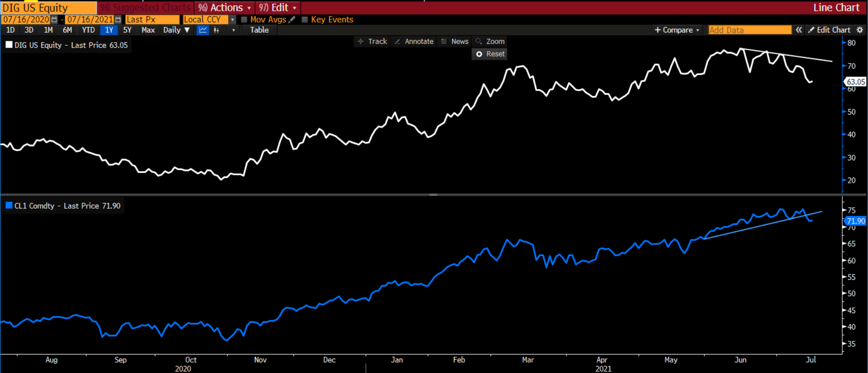Open the start date calendar picker
Image resolution: width=868 pixels, height=373 pixels.
click(x=54, y=19)
